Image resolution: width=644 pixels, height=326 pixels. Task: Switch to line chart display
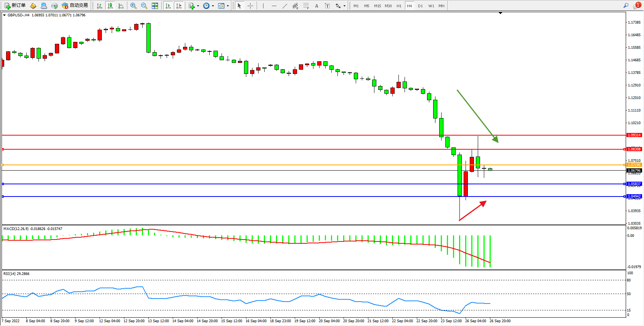click(121, 6)
